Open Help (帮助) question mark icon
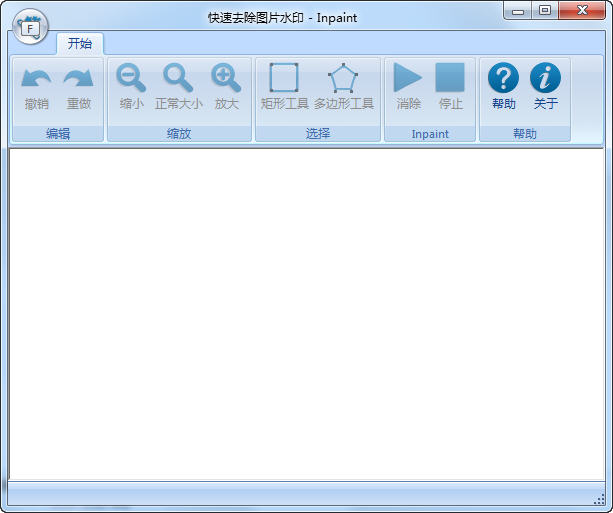 tap(504, 77)
